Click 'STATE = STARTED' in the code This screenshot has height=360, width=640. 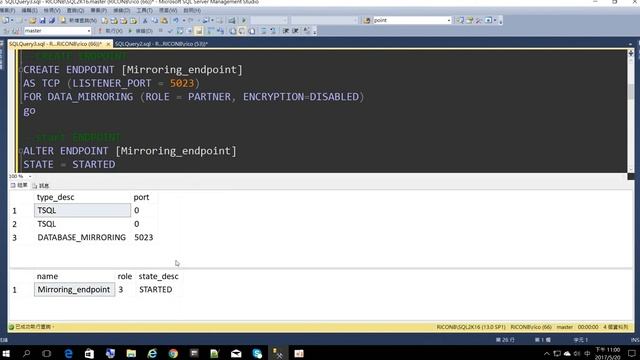pyautogui.click(x=69, y=164)
